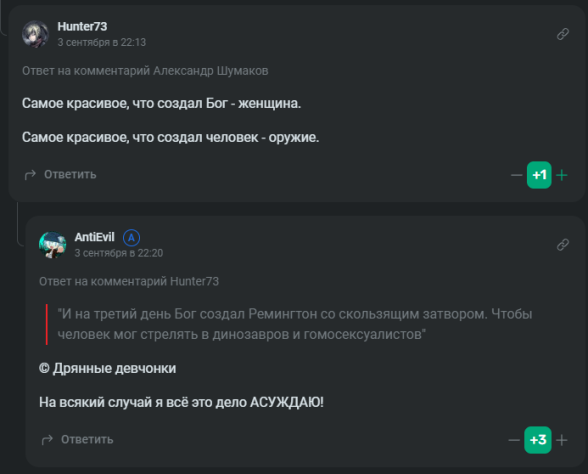The width and height of the screenshot is (588, 474).
Task: Copy link icon on Hunter73's comment
Action: coord(562,34)
